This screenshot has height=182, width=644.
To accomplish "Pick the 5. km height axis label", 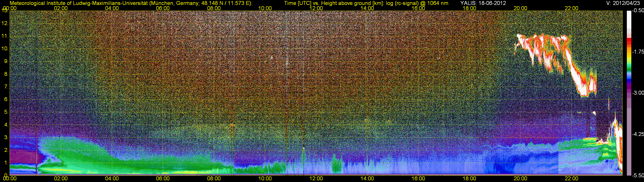I will pyautogui.click(x=6, y=112).
